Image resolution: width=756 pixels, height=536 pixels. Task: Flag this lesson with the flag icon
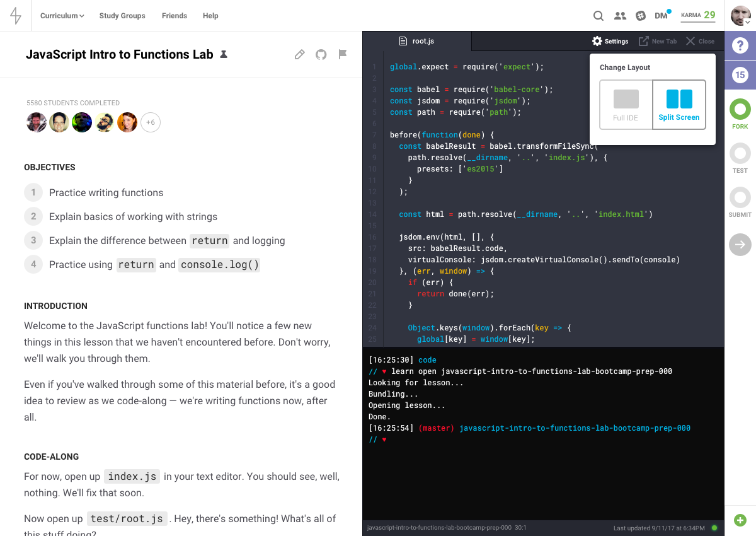(x=343, y=54)
